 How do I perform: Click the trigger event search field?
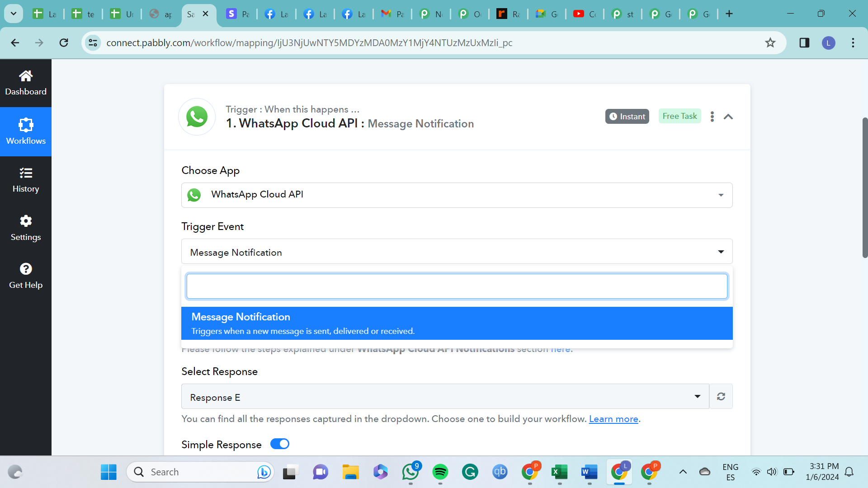(x=457, y=286)
